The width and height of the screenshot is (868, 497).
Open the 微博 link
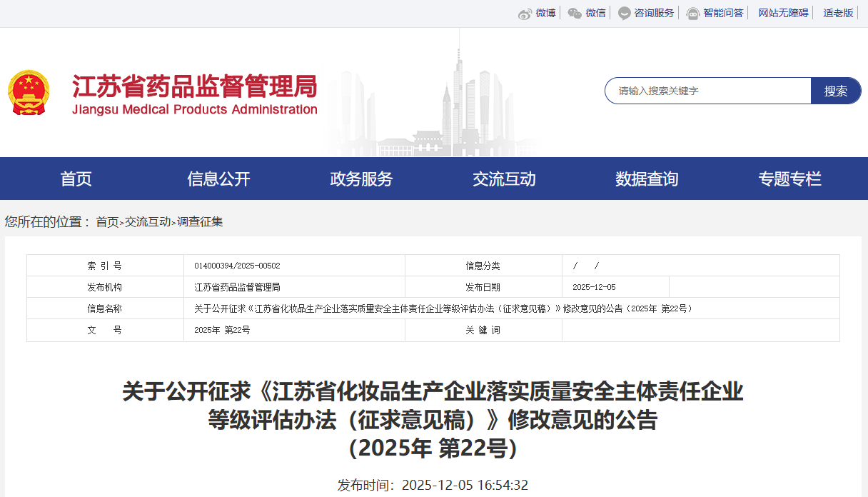coord(545,13)
